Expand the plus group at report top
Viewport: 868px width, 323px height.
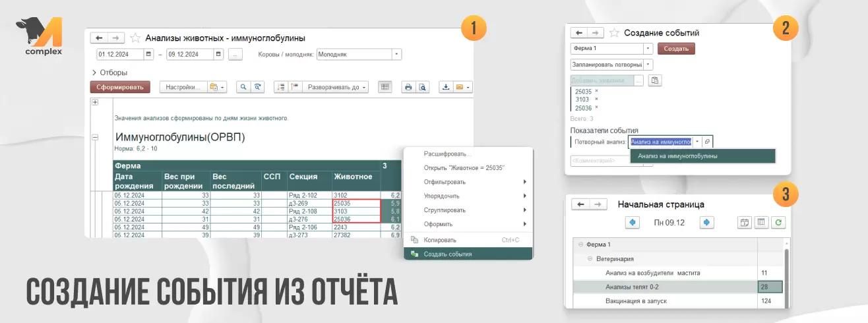pyautogui.click(x=95, y=102)
